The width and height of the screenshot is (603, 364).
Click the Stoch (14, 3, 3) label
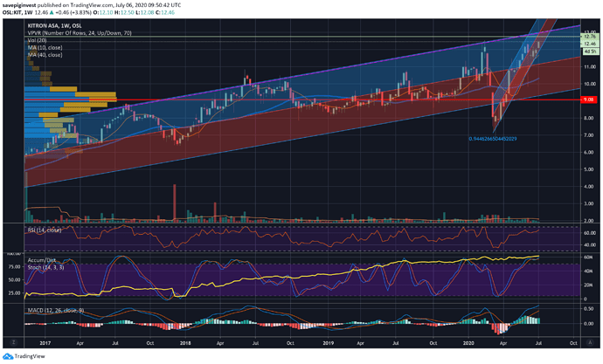(45, 267)
